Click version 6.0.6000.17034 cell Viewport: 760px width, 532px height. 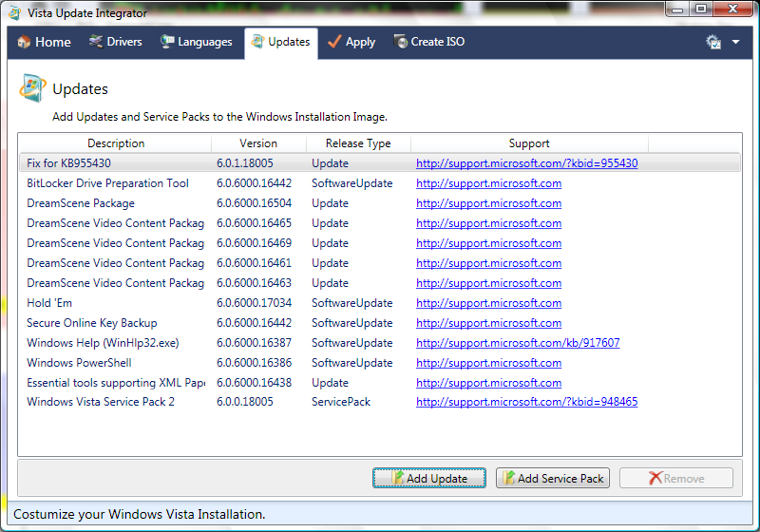pyautogui.click(x=254, y=303)
